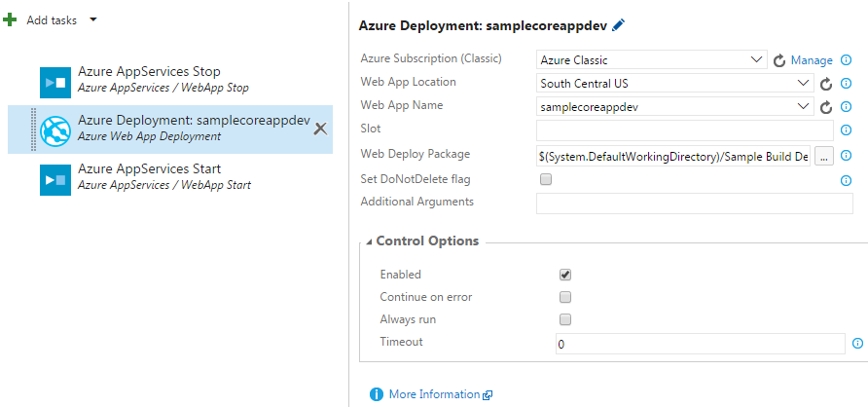The image size is (868, 407).
Task: Show info for the Slot field
Action: coord(846,129)
